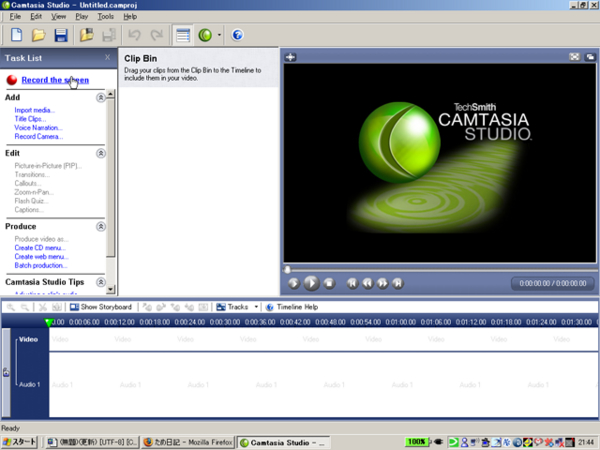Choose Record Camera under Add

pos(39,137)
